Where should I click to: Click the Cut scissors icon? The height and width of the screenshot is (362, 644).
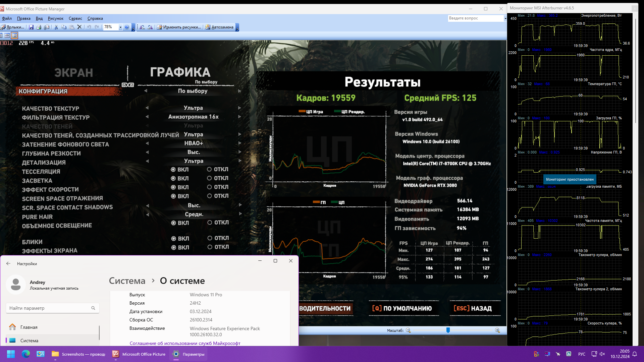(x=56, y=27)
